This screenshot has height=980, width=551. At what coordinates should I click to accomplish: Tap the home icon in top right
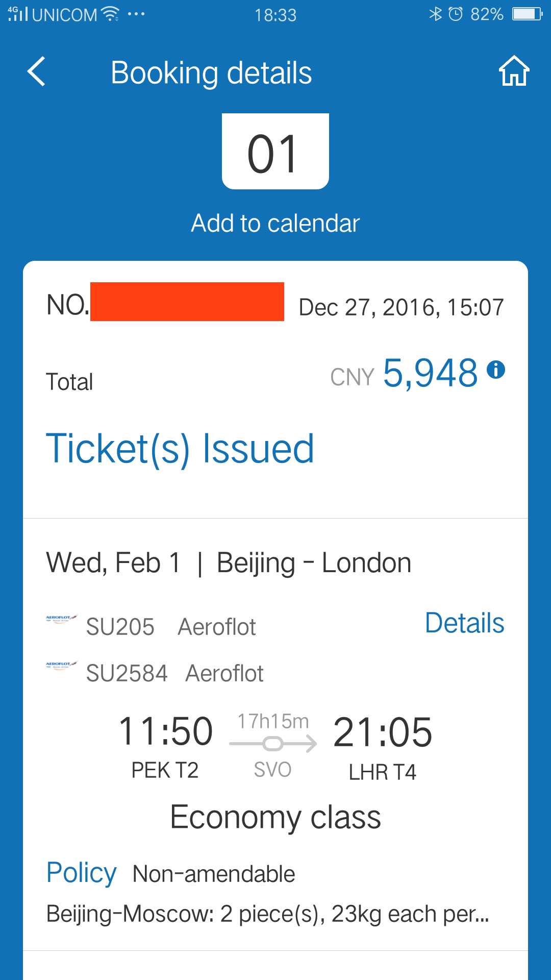tap(514, 72)
